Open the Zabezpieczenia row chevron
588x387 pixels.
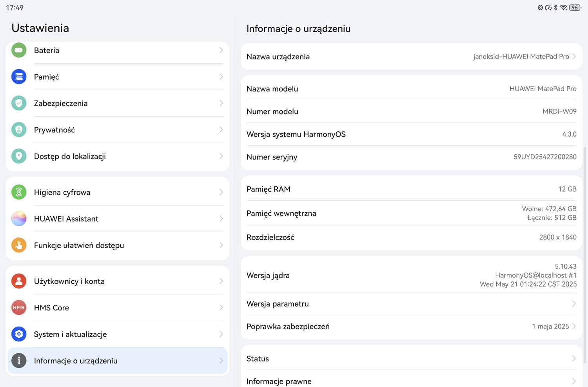pyautogui.click(x=221, y=103)
